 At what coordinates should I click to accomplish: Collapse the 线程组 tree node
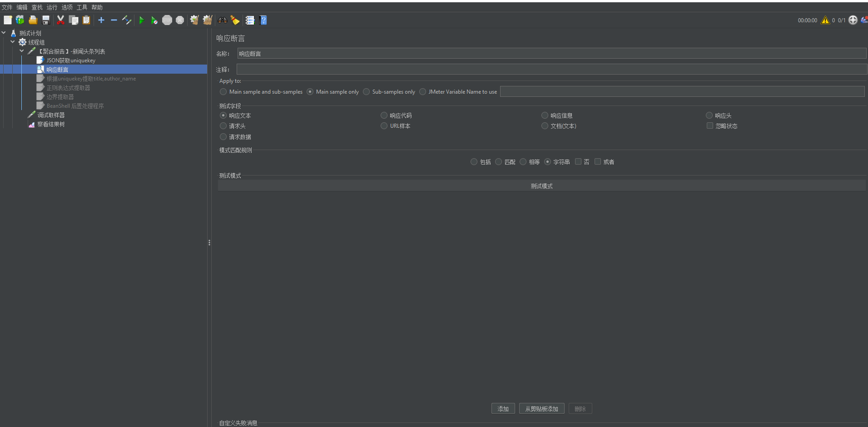click(13, 42)
